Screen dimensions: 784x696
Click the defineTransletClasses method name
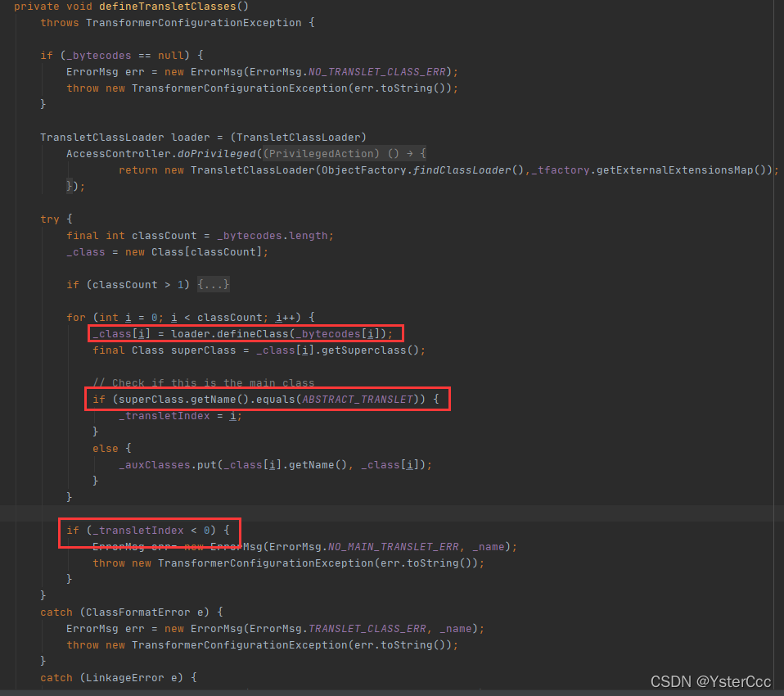coord(168,7)
